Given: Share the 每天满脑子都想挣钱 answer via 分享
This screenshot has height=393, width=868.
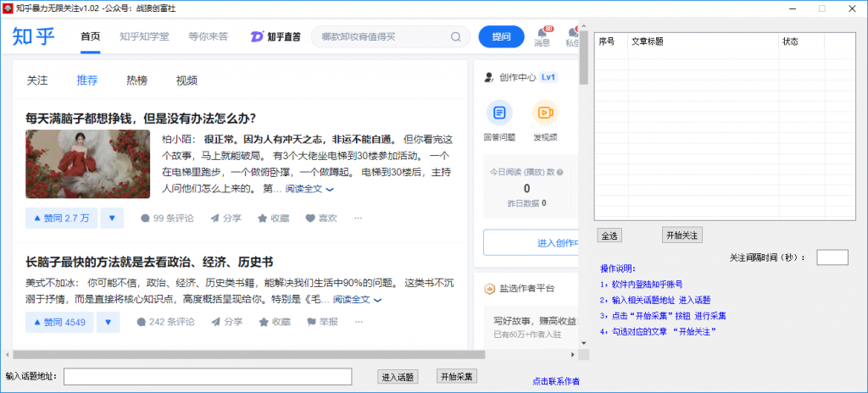Looking at the screenshot, I should point(225,218).
